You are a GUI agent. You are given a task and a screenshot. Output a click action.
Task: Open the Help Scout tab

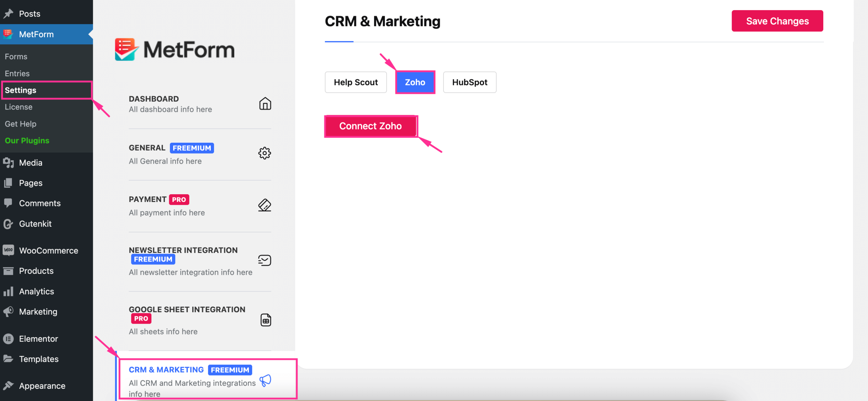356,82
